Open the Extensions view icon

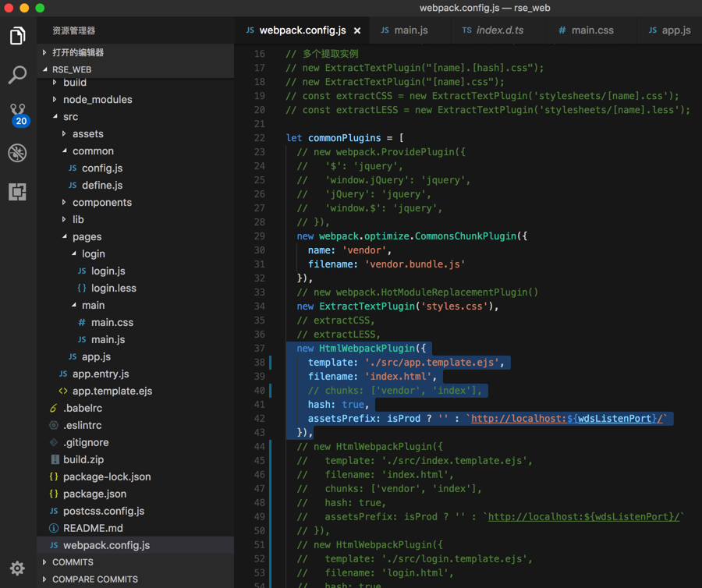(17, 191)
